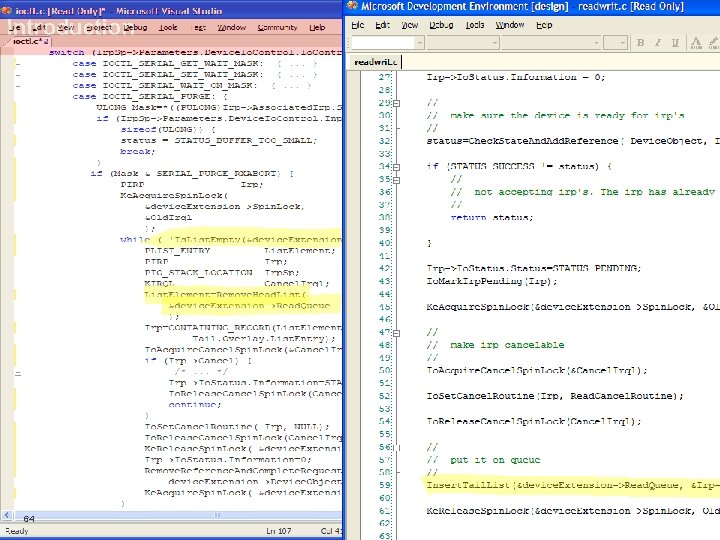Open View menu in the Visual Studio window
The height and width of the screenshot is (540, 720).
click(x=66, y=28)
